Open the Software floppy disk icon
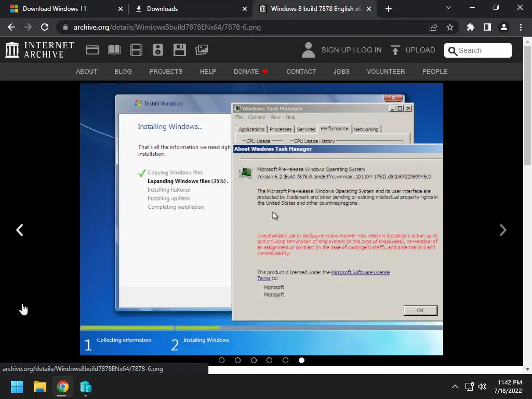 179,50
